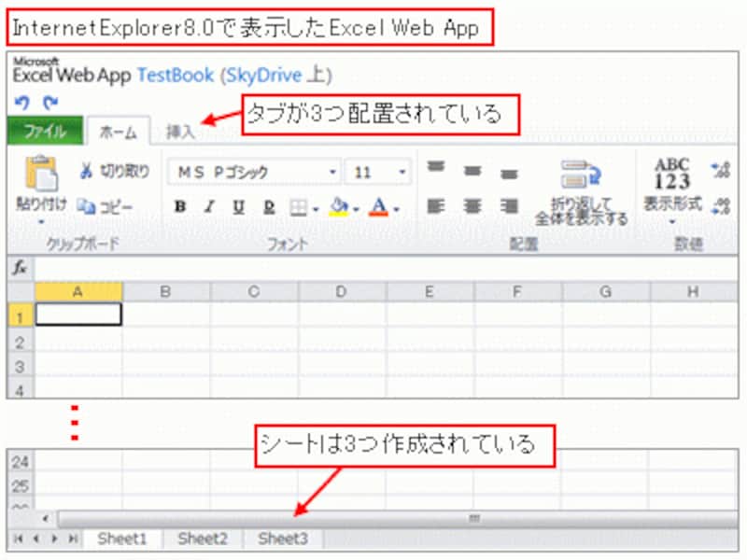Align text to top
Screen dimensions: 747x560
point(436,167)
